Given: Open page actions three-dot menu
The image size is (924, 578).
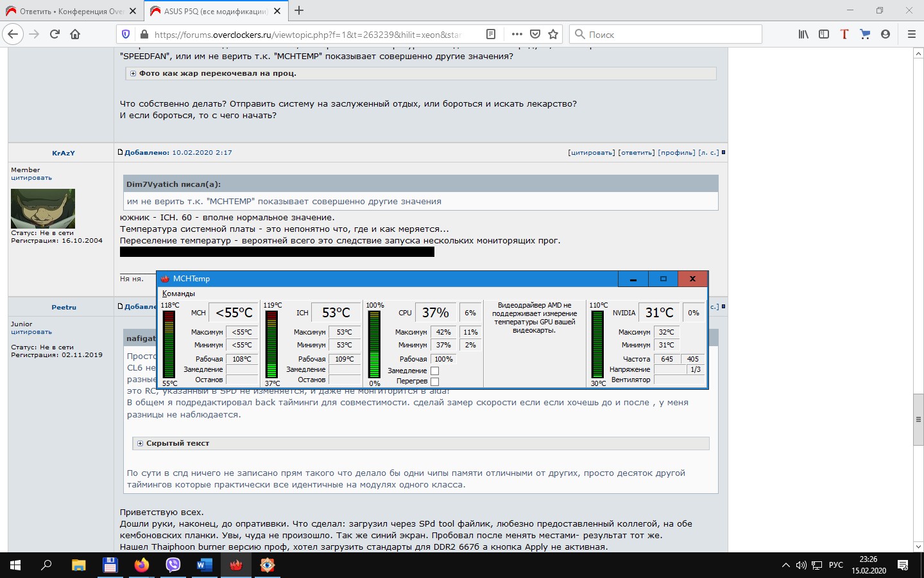Looking at the screenshot, I should pos(517,34).
